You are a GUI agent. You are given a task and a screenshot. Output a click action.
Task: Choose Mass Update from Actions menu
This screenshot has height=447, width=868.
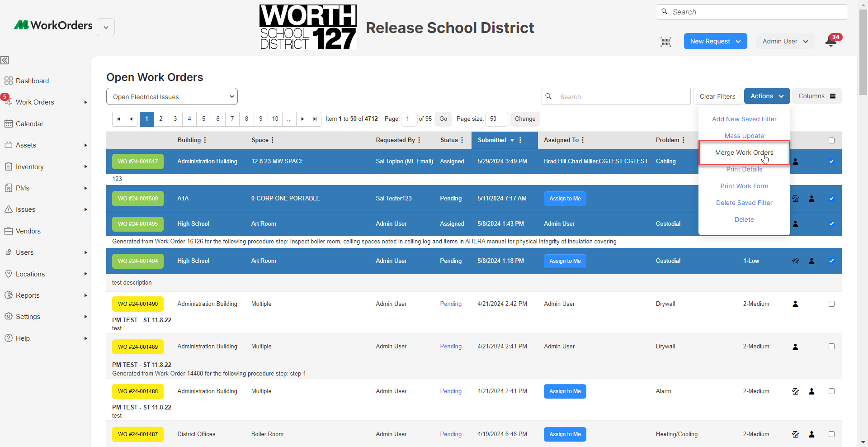(x=744, y=136)
